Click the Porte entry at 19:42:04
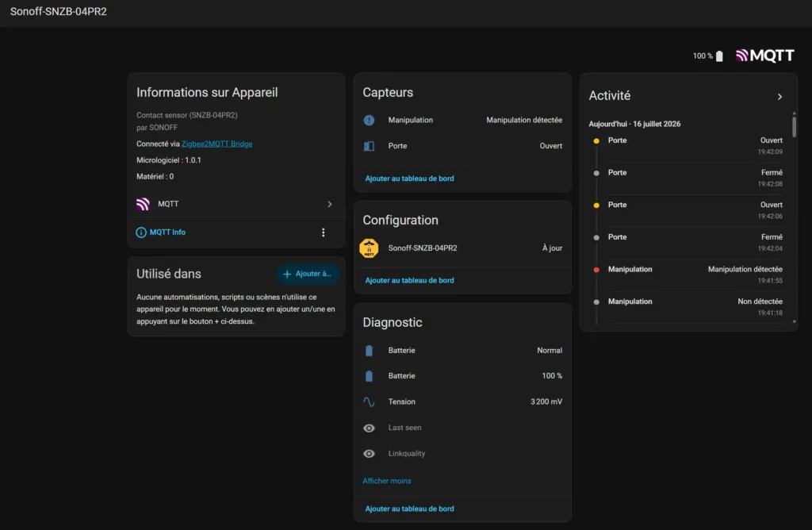This screenshot has width=812, height=530. [688, 243]
